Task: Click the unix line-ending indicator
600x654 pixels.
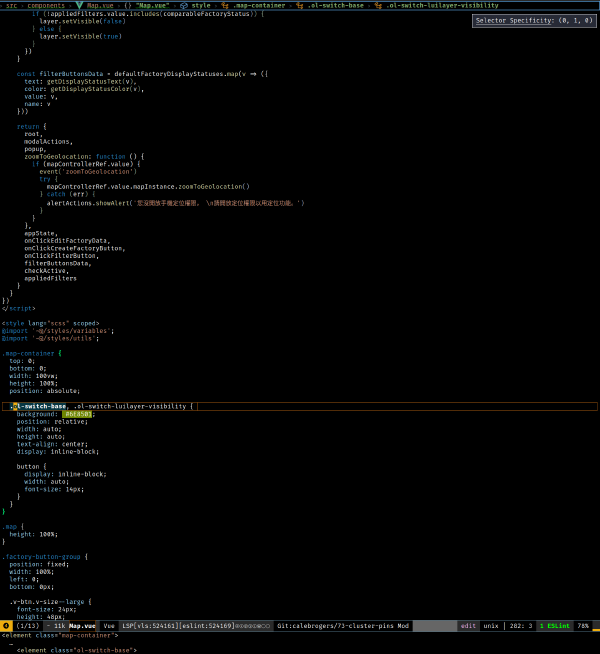Action: [x=491, y=626]
